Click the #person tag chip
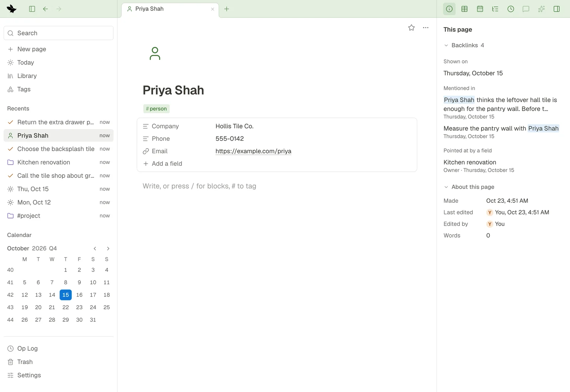Image resolution: width=570 pixels, height=392 pixels. [156, 109]
